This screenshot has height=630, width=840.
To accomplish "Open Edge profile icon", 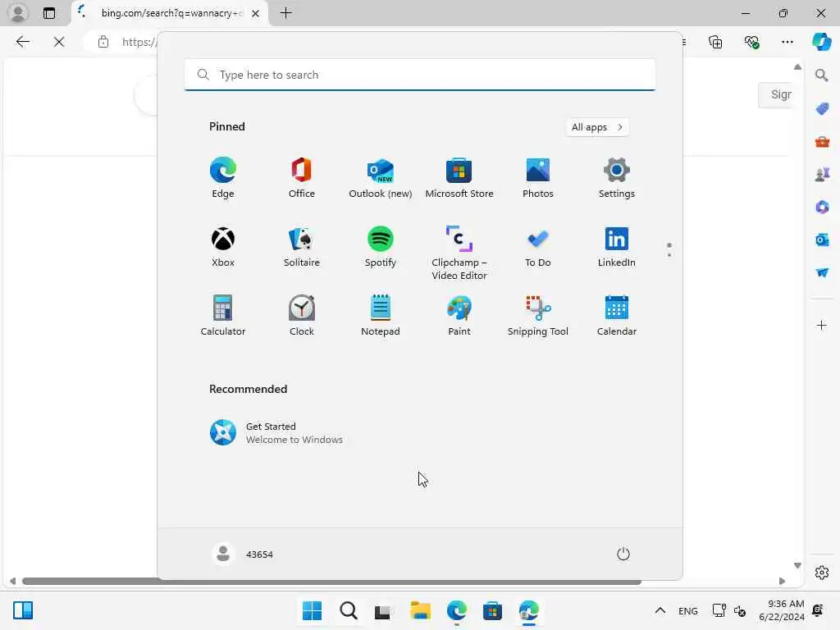I will pos(18,13).
